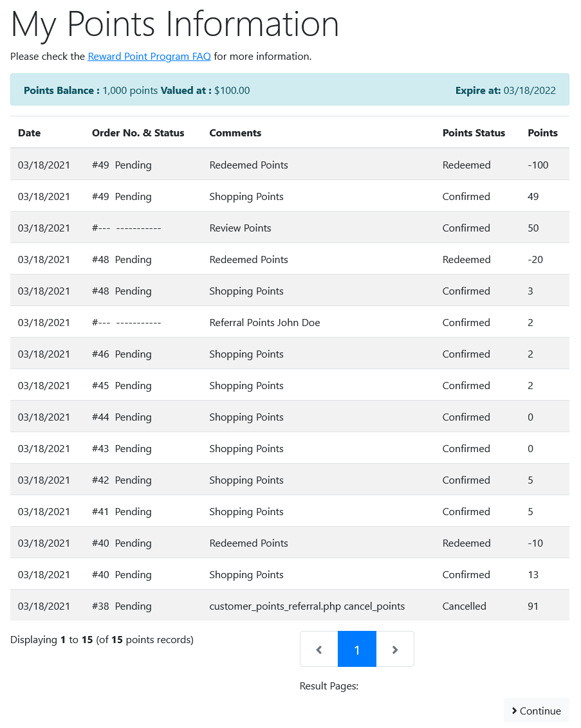Click the Comments column header
The height and width of the screenshot is (728, 581).
tap(235, 132)
